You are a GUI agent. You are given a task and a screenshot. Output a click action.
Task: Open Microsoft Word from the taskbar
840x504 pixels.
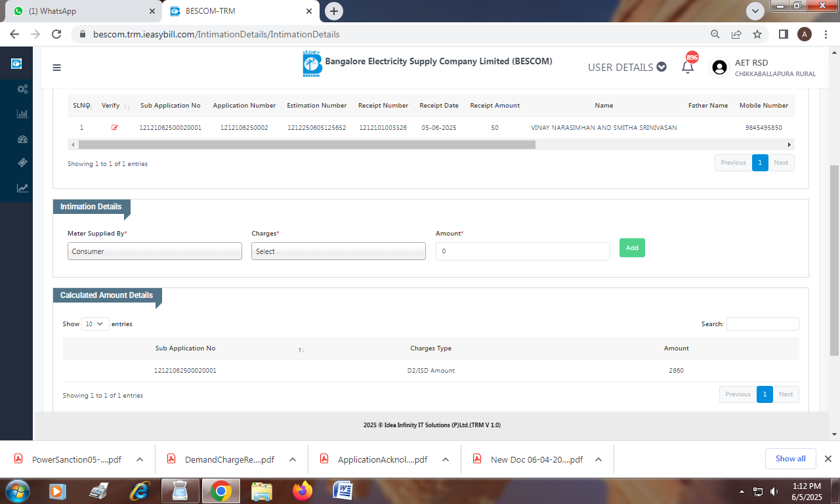343,490
